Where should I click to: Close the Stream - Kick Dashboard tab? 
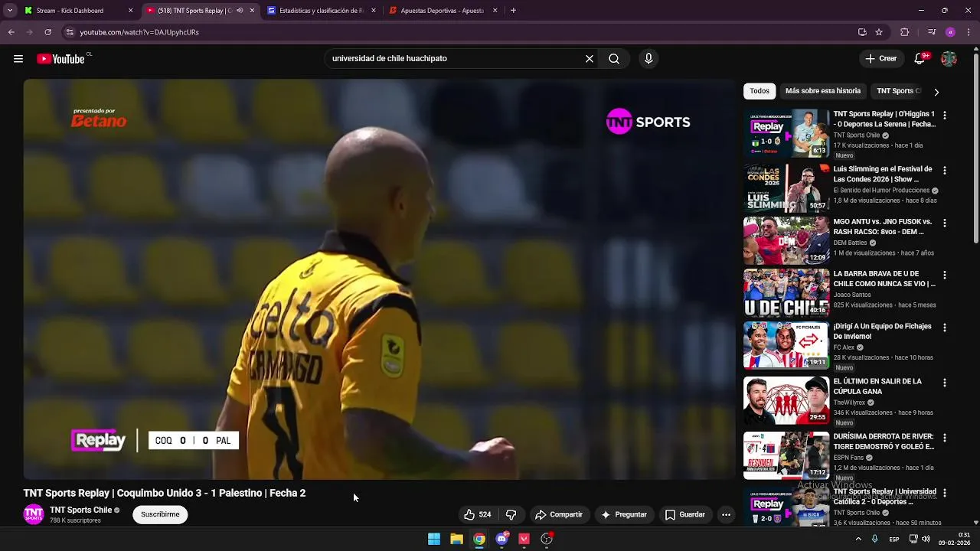[130, 11]
